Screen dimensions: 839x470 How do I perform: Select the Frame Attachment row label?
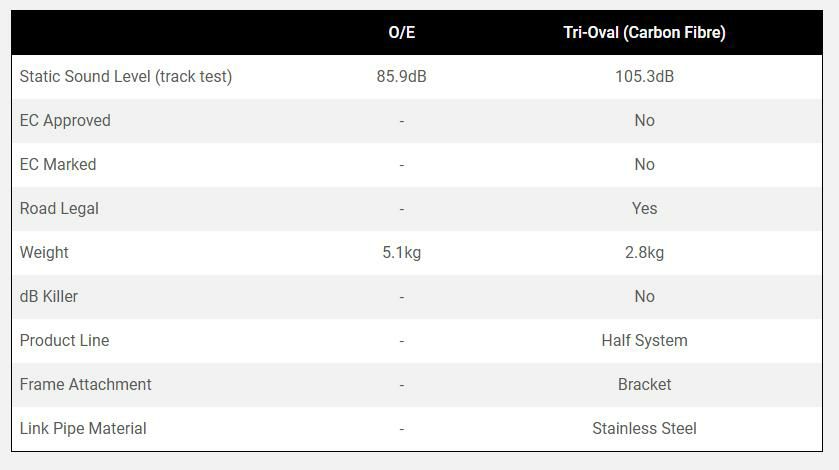click(86, 384)
